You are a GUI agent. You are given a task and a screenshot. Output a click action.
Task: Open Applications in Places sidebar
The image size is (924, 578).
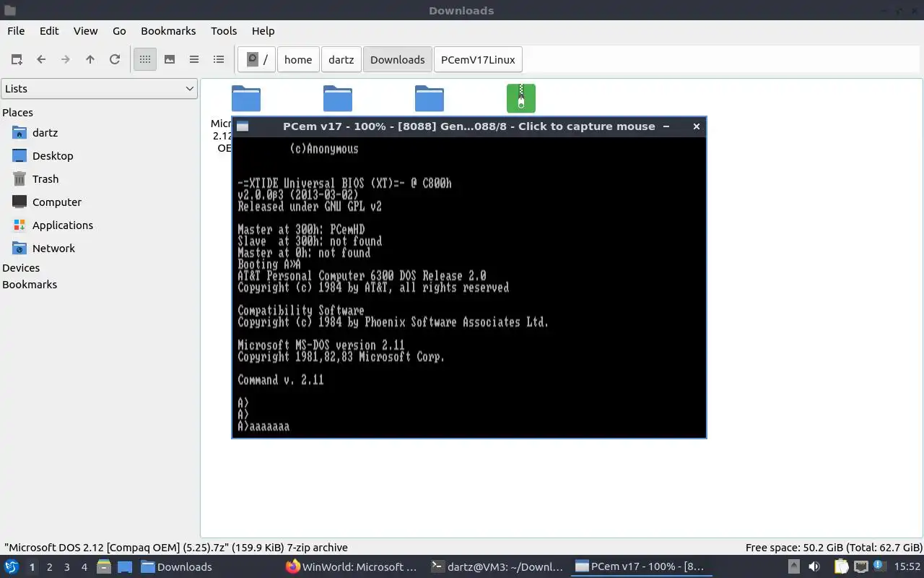[62, 225]
